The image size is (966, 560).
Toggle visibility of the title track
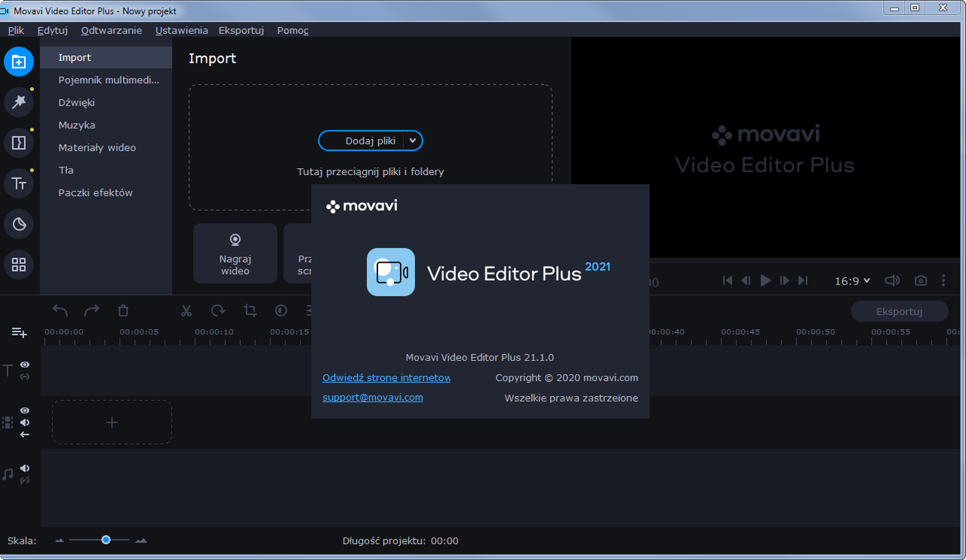(x=25, y=365)
